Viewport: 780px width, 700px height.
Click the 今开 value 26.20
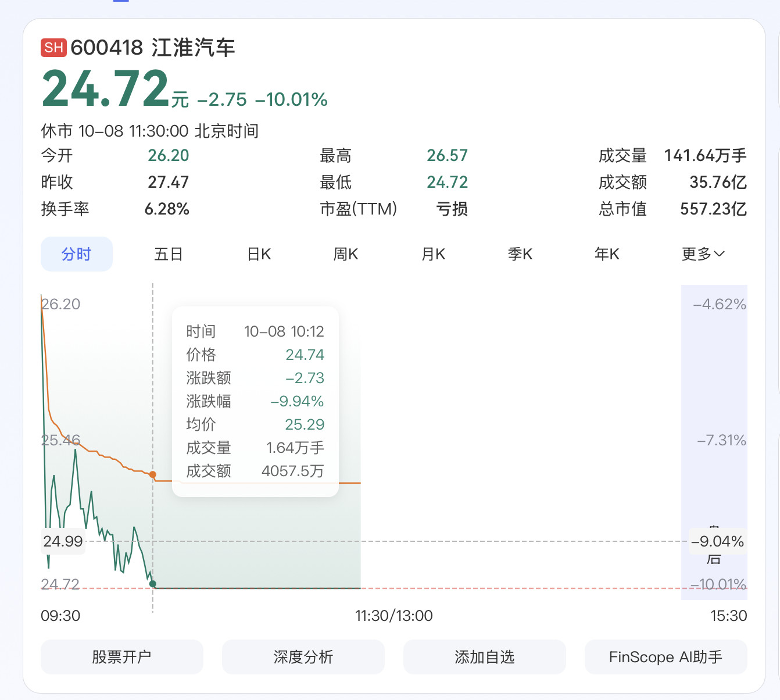point(169,155)
